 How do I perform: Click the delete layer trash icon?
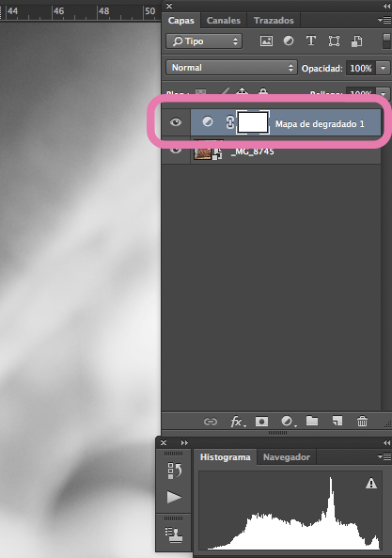click(362, 422)
